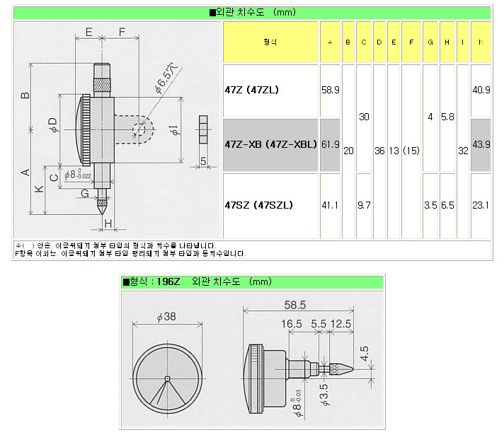Select the highlighted 47Z-XB (47Z-XBL) row
This screenshot has height=442, width=504.
(x=270, y=144)
